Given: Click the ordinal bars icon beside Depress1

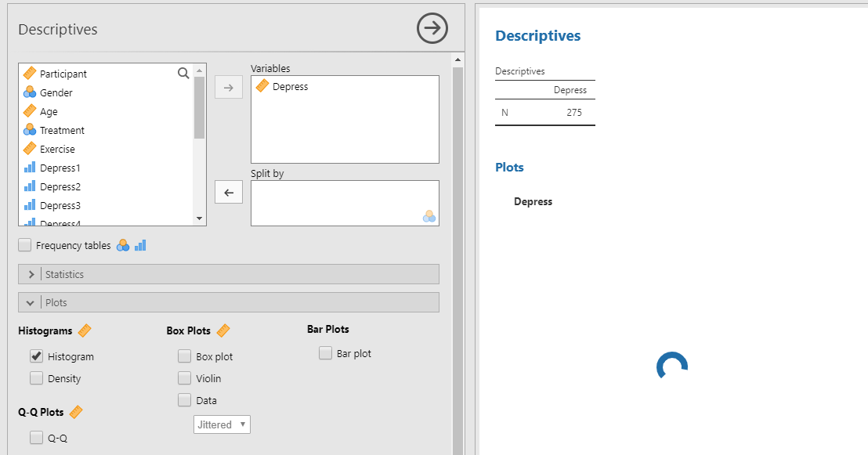Looking at the screenshot, I should [x=30, y=167].
